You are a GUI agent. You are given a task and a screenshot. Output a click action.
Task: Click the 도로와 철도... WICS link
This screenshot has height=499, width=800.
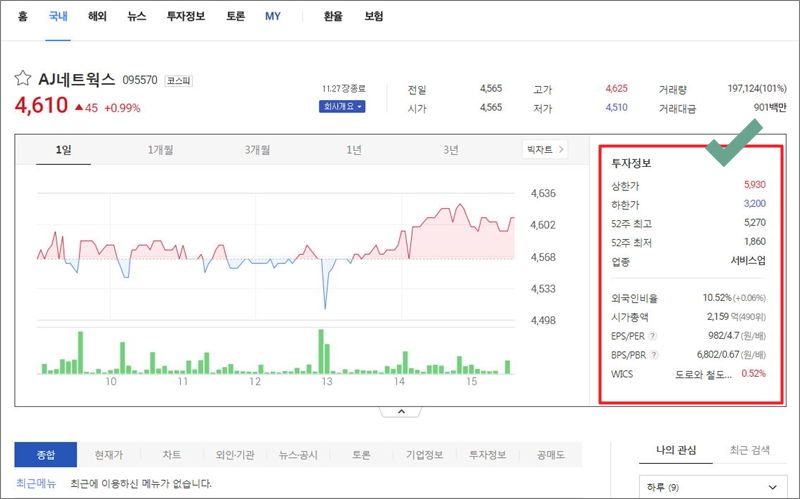[704, 374]
